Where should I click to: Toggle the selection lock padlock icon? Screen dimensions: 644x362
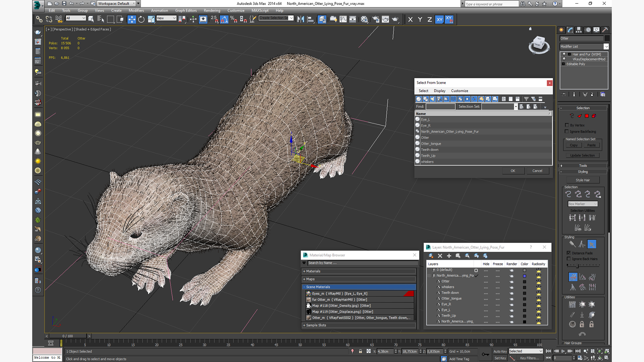[360, 351]
